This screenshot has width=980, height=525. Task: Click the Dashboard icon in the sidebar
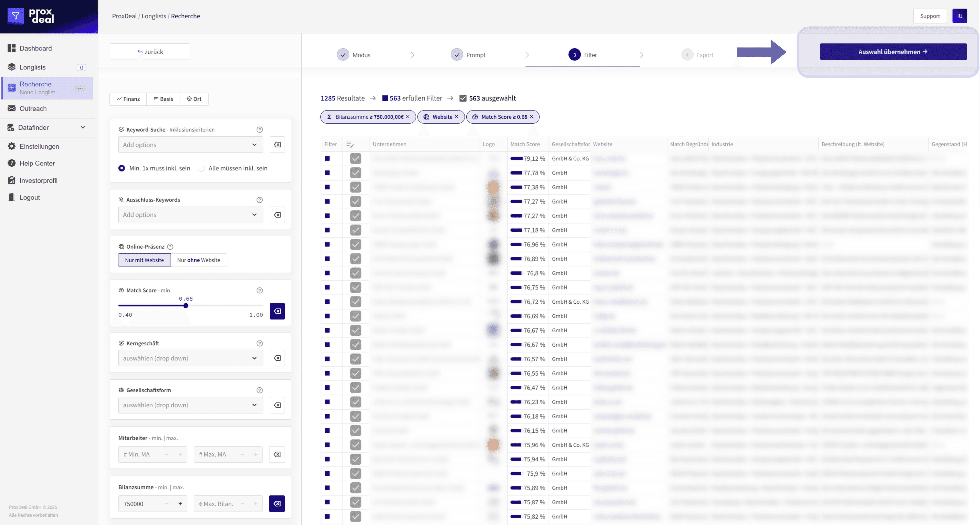pos(12,48)
